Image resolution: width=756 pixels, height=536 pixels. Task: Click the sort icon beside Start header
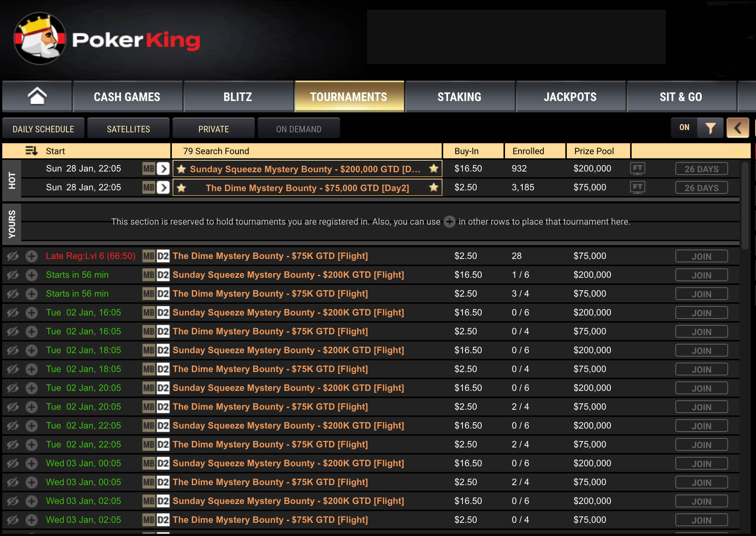(x=31, y=151)
